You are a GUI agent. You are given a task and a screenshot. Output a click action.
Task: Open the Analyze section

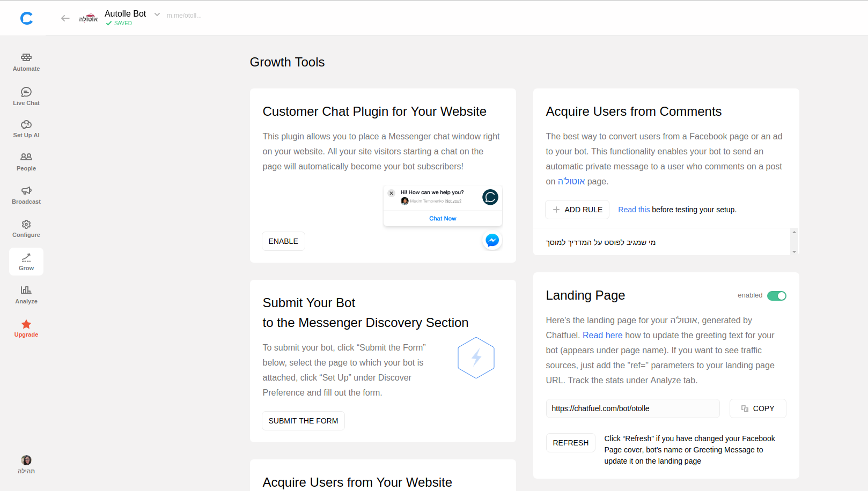click(26, 295)
